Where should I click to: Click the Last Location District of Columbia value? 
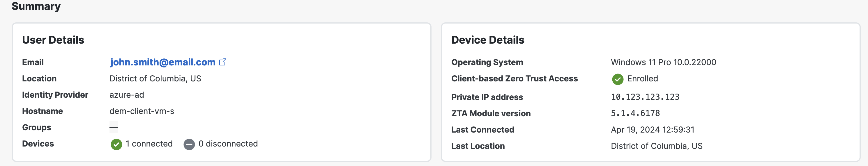(x=657, y=146)
